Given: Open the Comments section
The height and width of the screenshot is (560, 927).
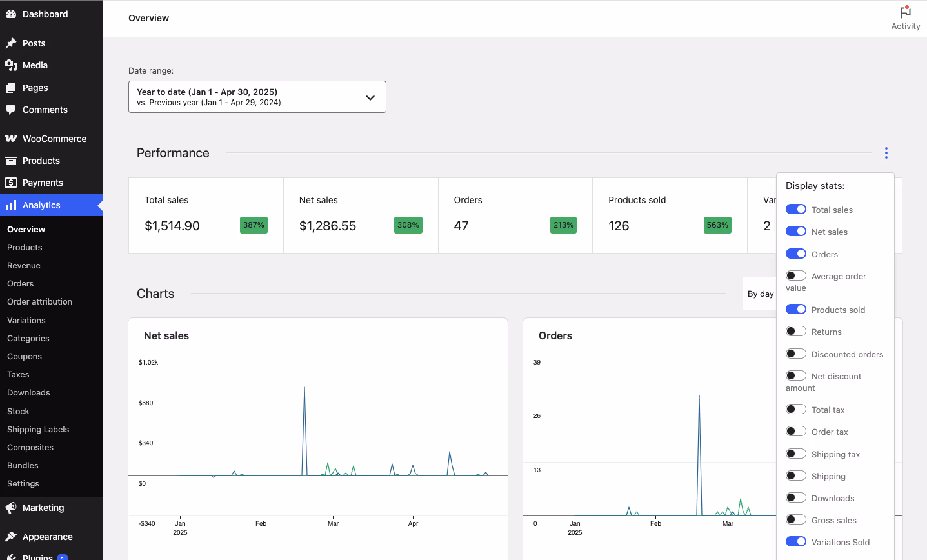Looking at the screenshot, I should [x=45, y=109].
